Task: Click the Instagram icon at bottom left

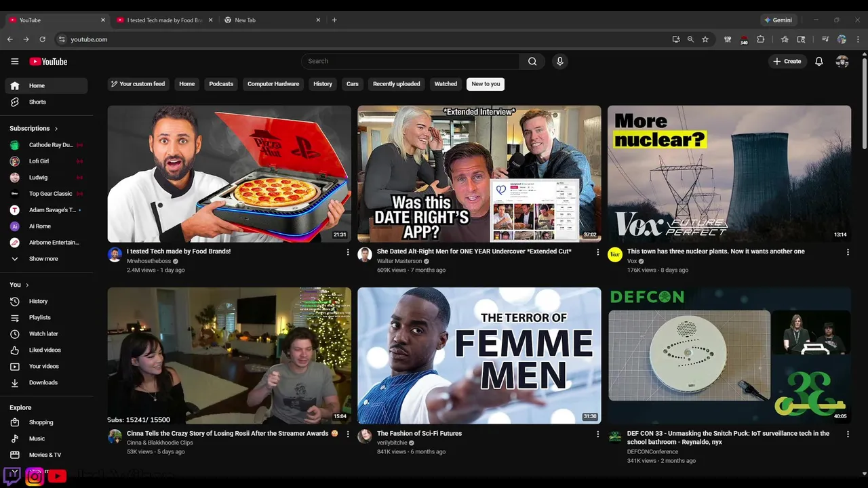Action: [35, 476]
